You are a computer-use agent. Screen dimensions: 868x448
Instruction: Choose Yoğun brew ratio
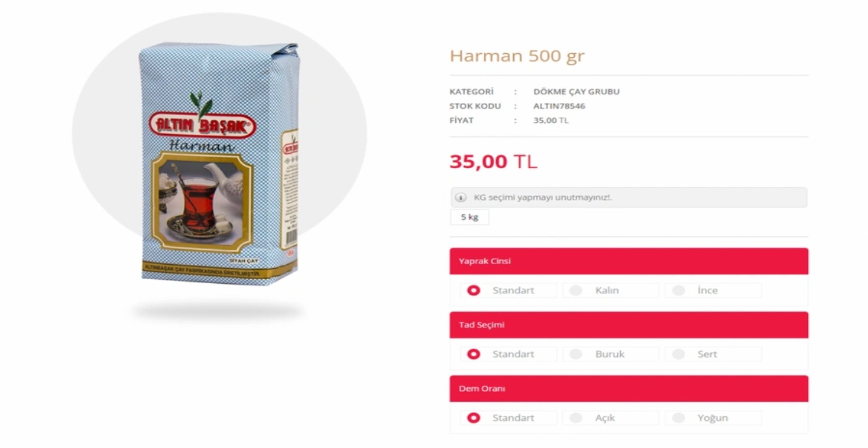pos(713,417)
